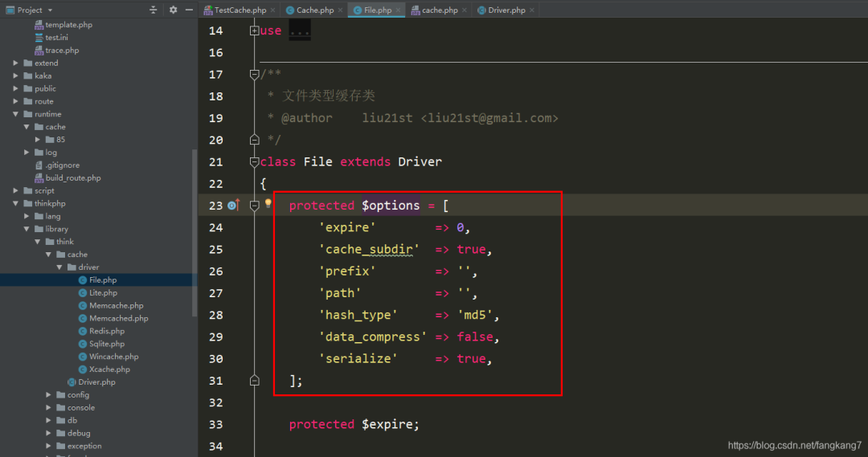Hide the Project panel with minus icon
Image resolution: width=868 pixels, height=457 pixels.
[189, 10]
